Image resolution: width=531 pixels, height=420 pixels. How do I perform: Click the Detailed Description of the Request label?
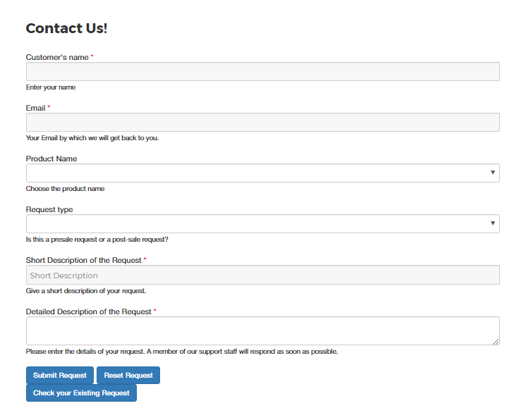coord(89,311)
